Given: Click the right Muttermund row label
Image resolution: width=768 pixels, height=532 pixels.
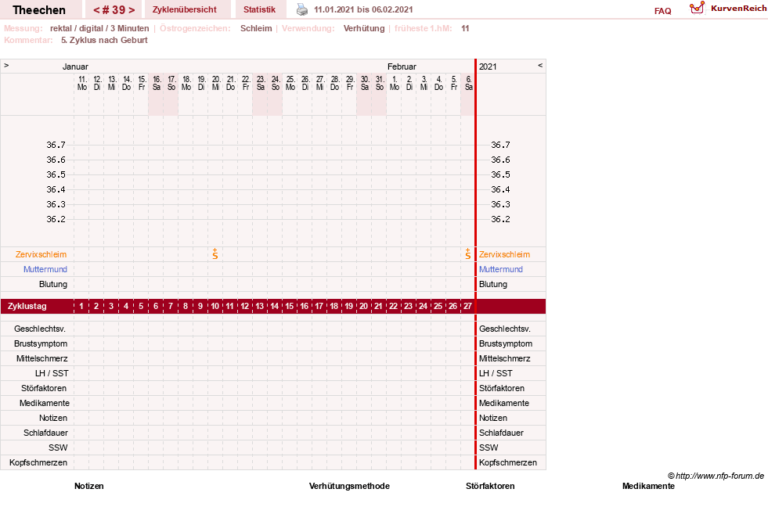Looking at the screenshot, I should (500, 269).
